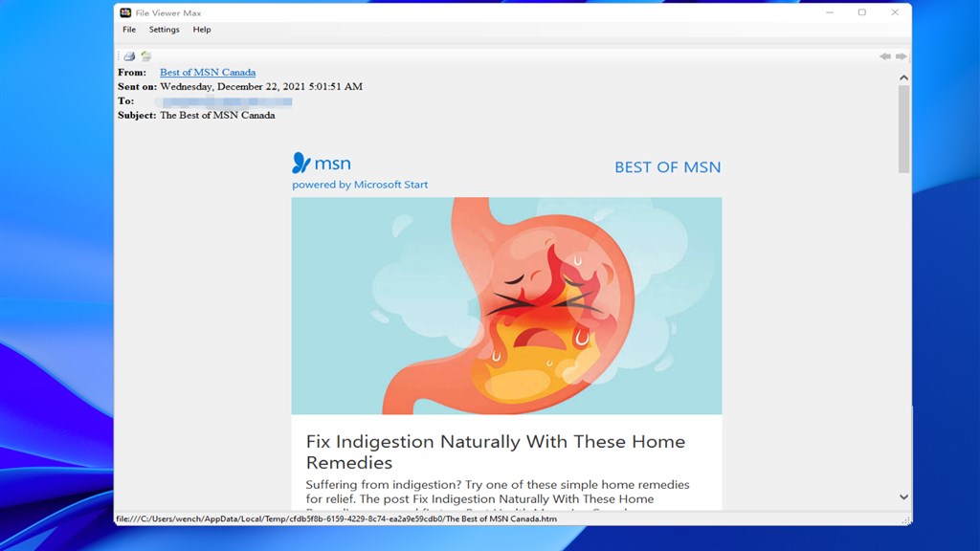Click the File Viewer Max app icon in the title bar
Screen dimensions: 980x551
pyautogui.click(x=125, y=12)
